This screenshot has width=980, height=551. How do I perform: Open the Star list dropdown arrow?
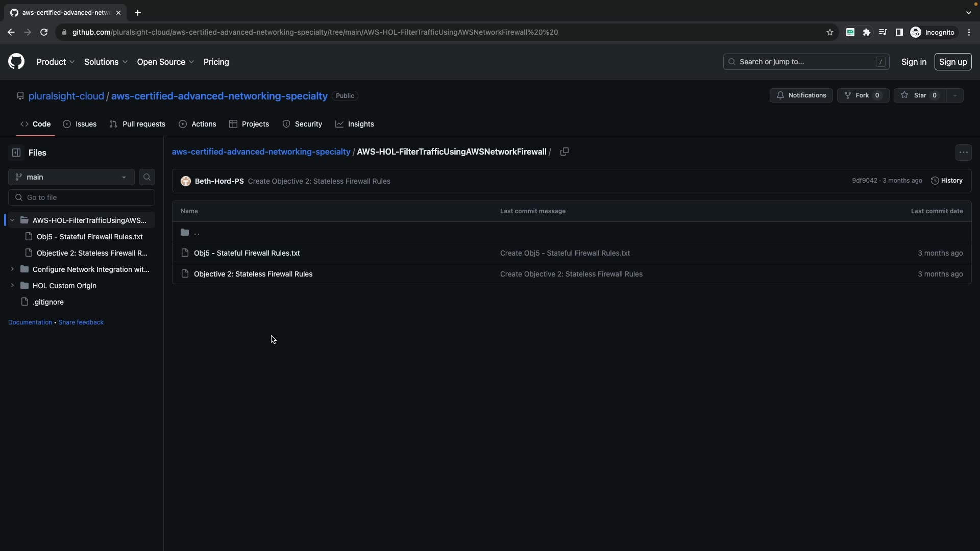pyautogui.click(x=955, y=95)
